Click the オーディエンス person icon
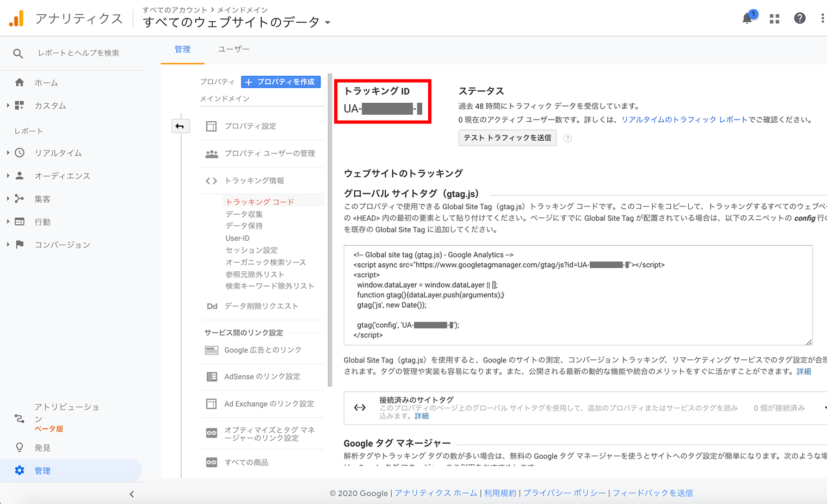827x504 pixels. [20, 176]
